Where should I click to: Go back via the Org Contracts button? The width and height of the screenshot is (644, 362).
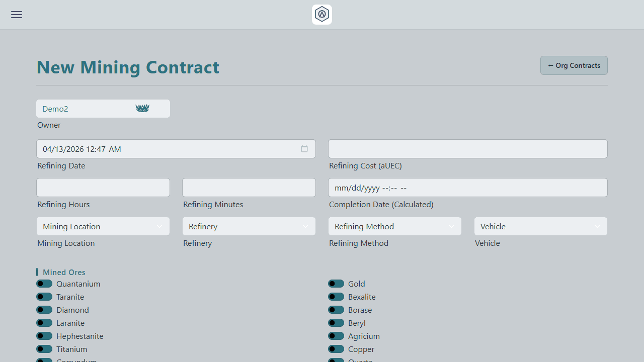pyautogui.click(x=574, y=65)
